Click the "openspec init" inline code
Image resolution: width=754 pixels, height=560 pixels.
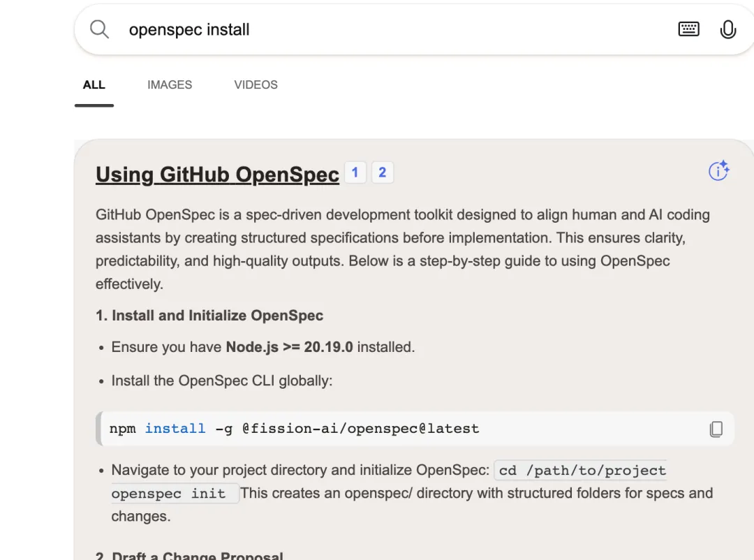(x=168, y=494)
